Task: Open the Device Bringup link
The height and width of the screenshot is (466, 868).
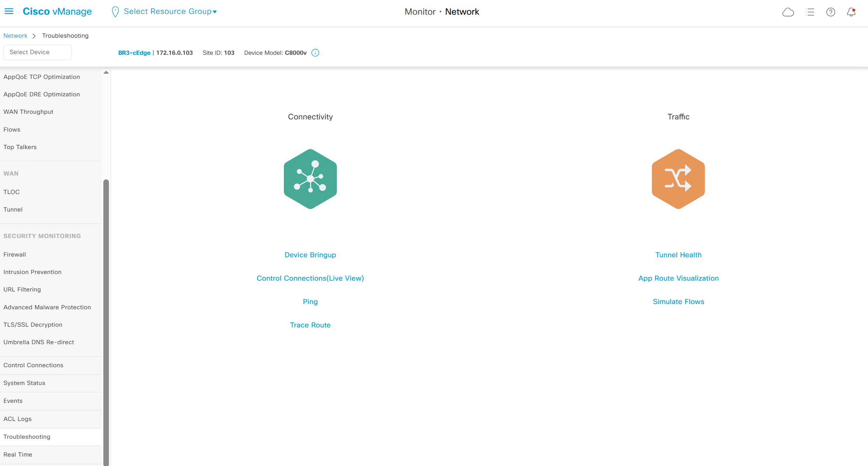Action: tap(310, 255)
